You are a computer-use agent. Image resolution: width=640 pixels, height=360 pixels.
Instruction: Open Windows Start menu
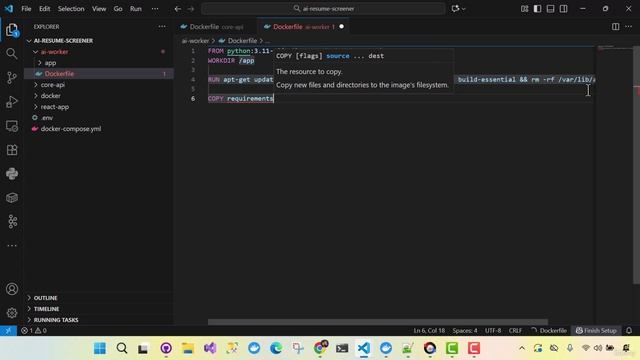100,348
